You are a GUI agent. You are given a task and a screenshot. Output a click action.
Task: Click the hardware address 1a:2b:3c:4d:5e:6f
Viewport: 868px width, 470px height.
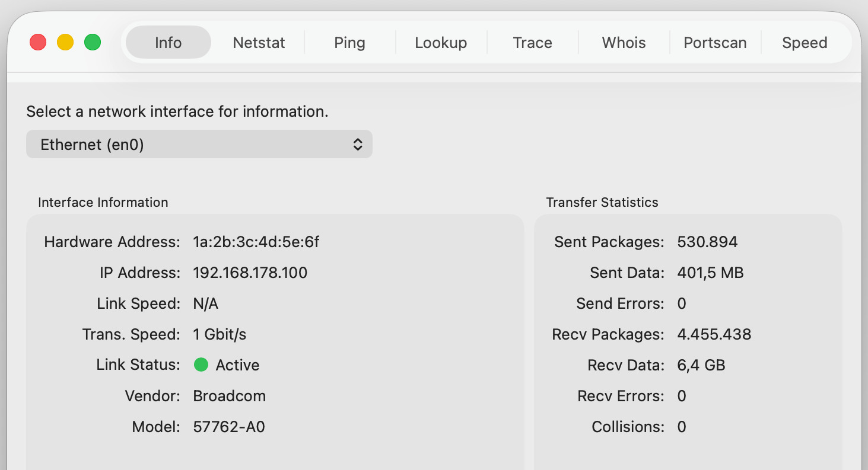point(256,242)
